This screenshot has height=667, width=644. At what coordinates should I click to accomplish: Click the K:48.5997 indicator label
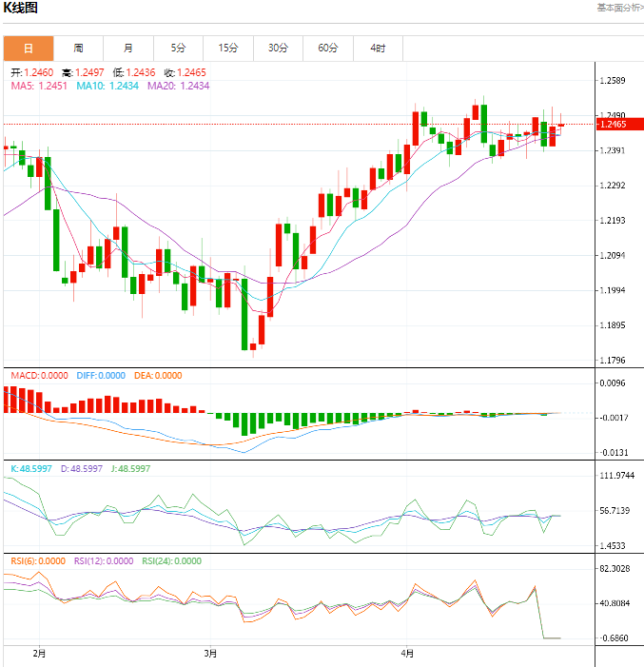click(x=31, y=469)
